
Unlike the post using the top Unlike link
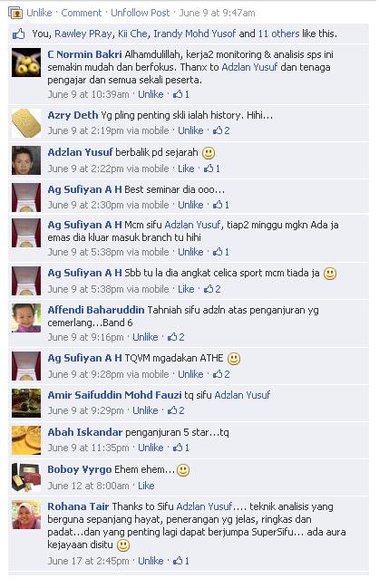[39, 13]
